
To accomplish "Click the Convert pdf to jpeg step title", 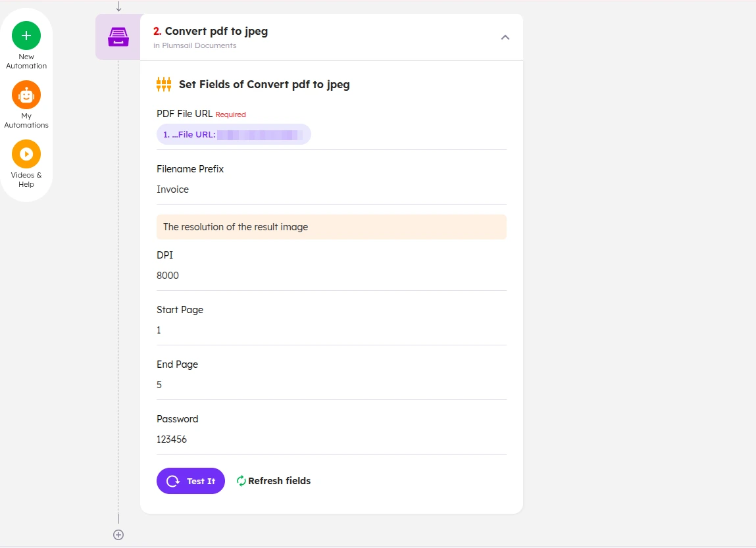I will click(216, 32).
